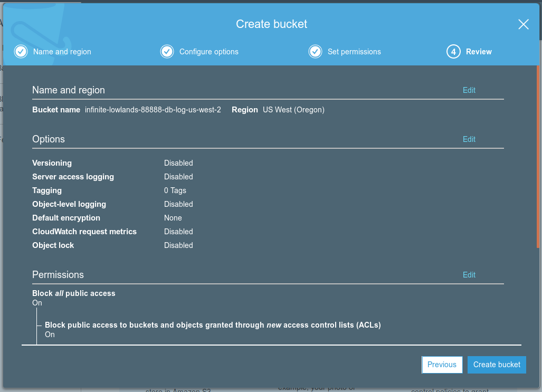The height and width of the screenshot is (392, 542).
Task: Edit the Options section
Action: 469,139
